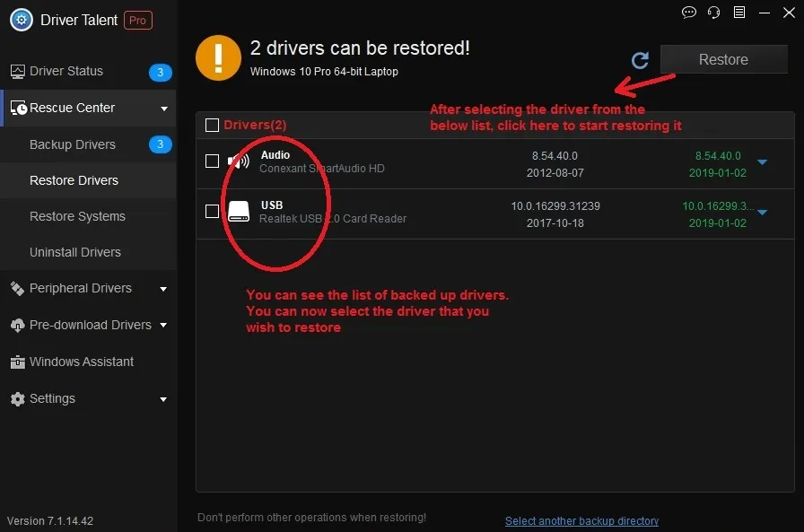Click the orange exclamation warning icon
804x532 pixels.
pyautogui.click(x=218, y=58)
